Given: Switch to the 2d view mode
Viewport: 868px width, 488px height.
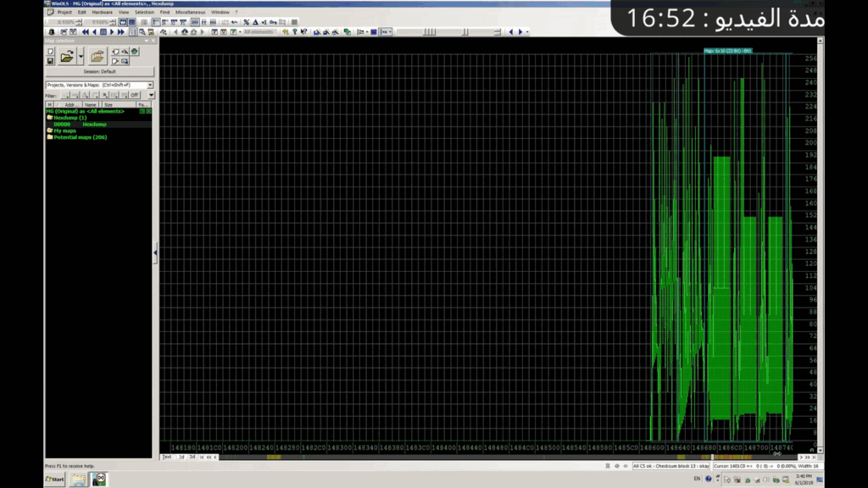Looking at the screenshot, I should (x=181, y=457).
